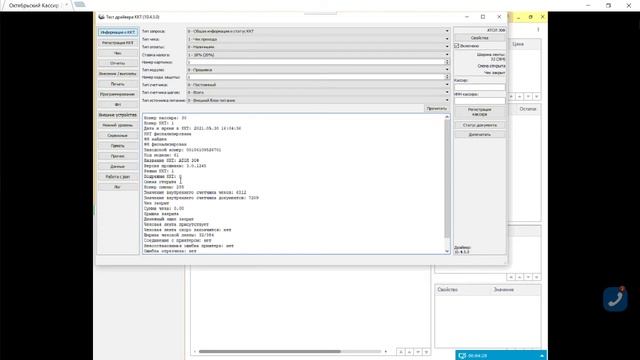Minimize the ККТ driver test window
The image size is (640, 360).
467,17
